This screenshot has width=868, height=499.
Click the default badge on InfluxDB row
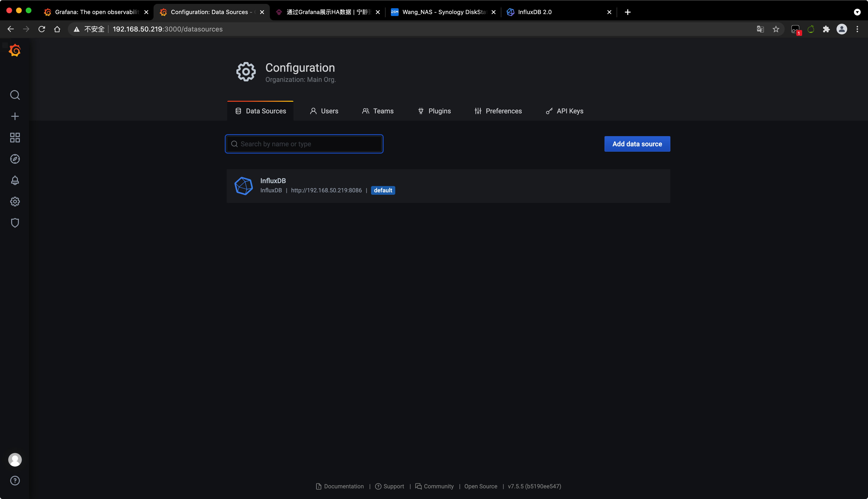point(383,190)
